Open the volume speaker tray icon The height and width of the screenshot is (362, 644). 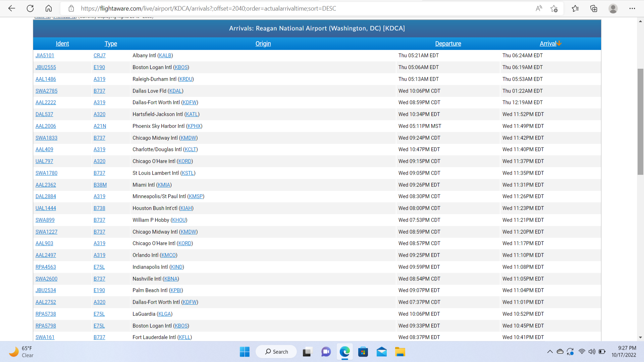click(x=592, y=352)
